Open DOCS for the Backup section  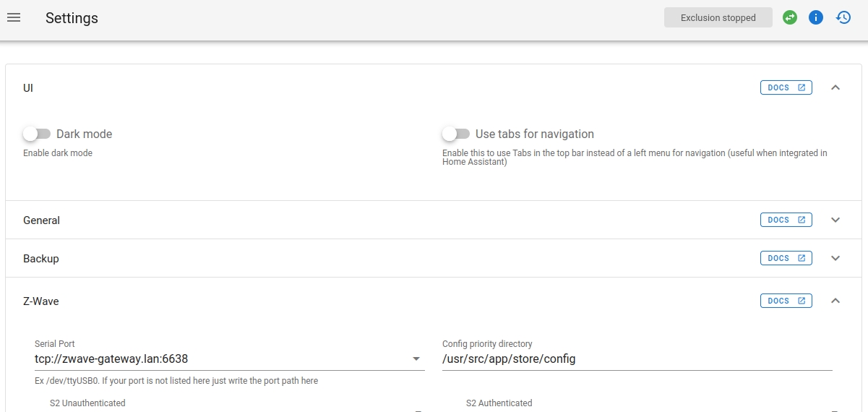coord(786,258)
